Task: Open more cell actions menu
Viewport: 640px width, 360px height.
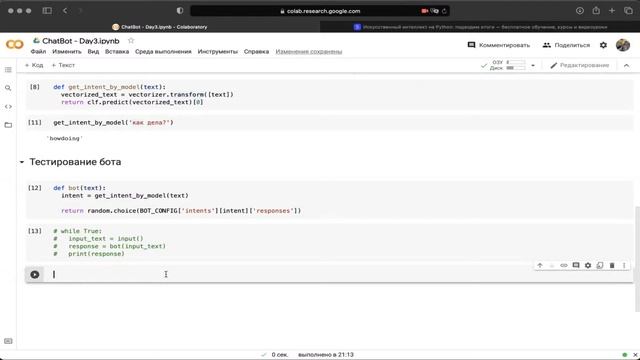Action: tap(624, 265)
